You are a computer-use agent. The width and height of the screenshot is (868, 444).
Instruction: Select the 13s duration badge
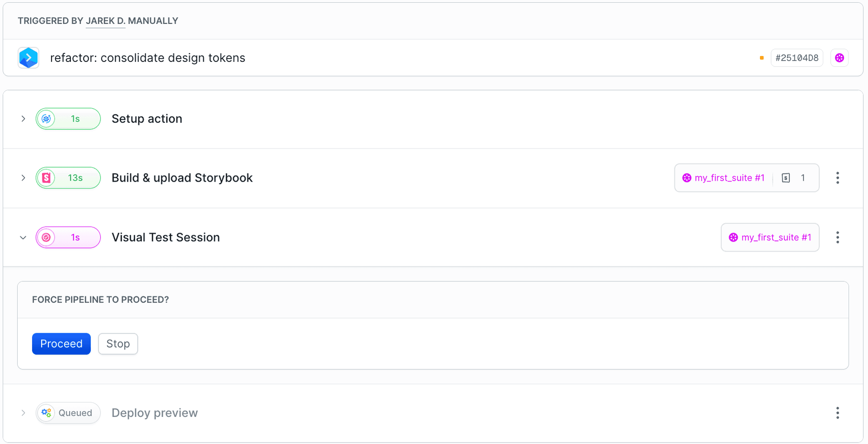point(68,178)
